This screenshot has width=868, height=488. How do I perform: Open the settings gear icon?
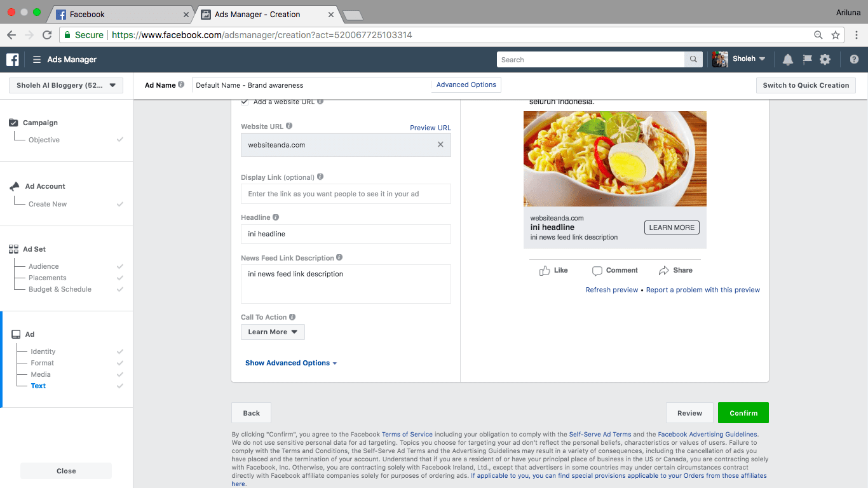pos(825,58)
